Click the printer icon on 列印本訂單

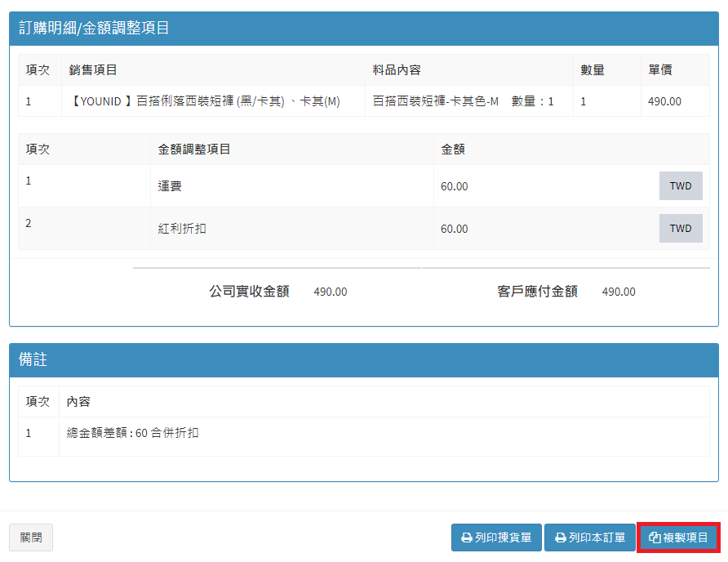click(560, 538)
